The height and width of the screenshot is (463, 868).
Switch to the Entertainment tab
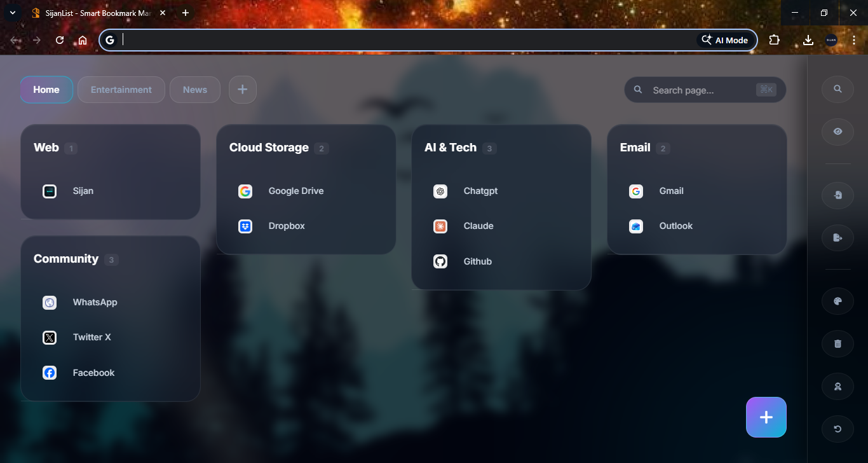click(121, 89)
